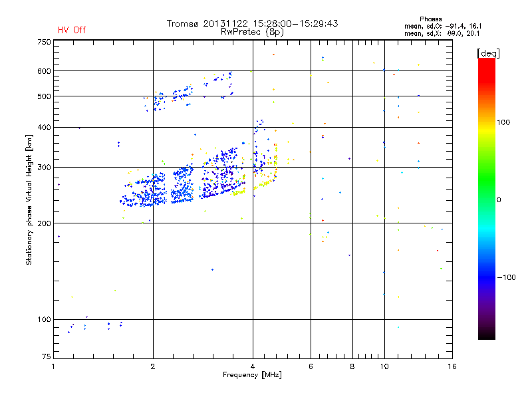Click the red 'HV Off' status label

(x=72, y=30)
